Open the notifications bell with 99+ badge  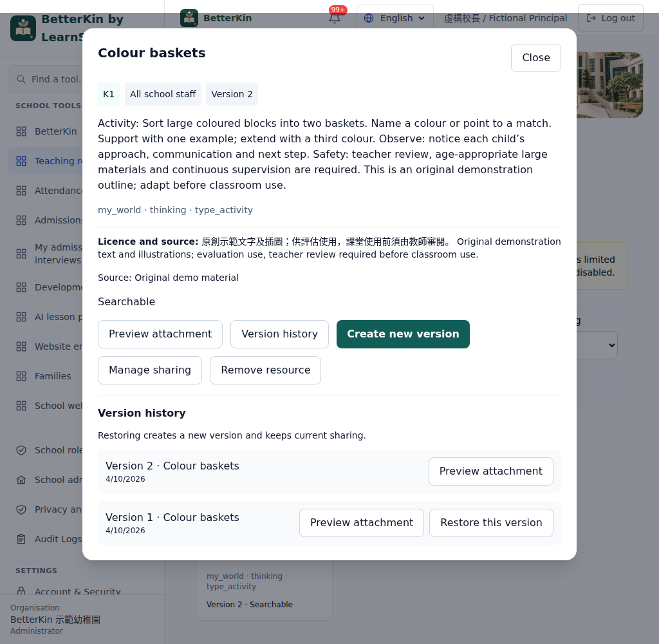335,17
